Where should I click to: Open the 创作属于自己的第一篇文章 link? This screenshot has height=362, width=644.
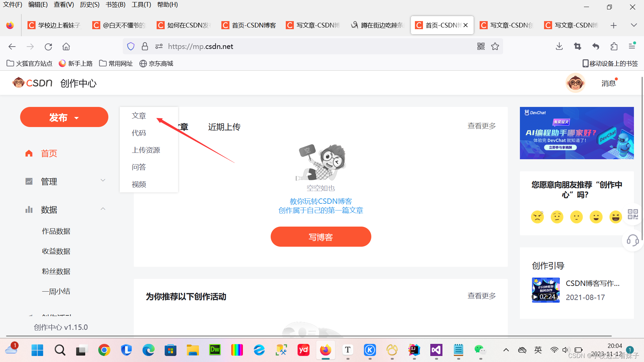tap(321, 210)
